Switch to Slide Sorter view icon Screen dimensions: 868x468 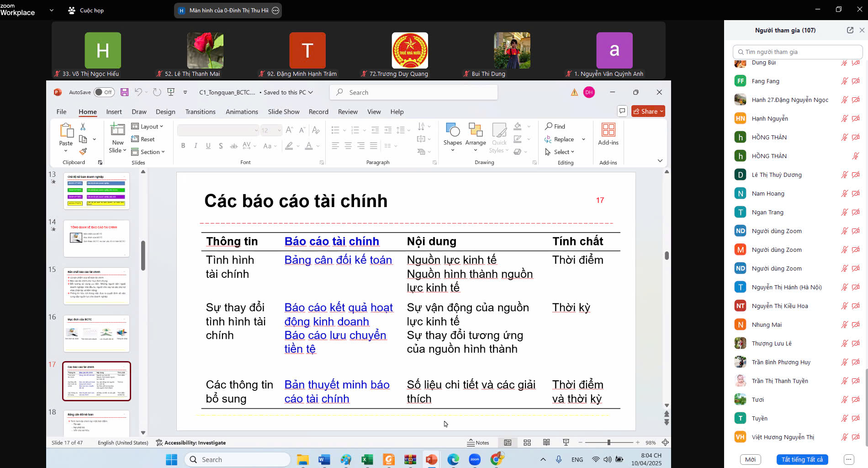[527, 442]
